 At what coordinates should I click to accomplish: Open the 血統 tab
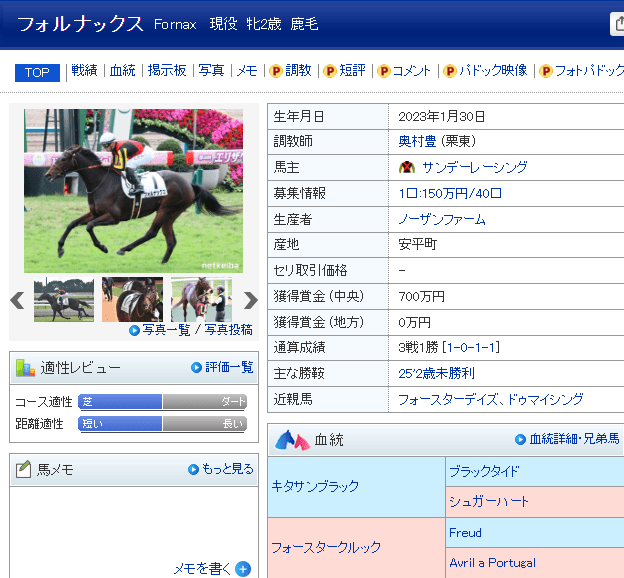point(123,71)
